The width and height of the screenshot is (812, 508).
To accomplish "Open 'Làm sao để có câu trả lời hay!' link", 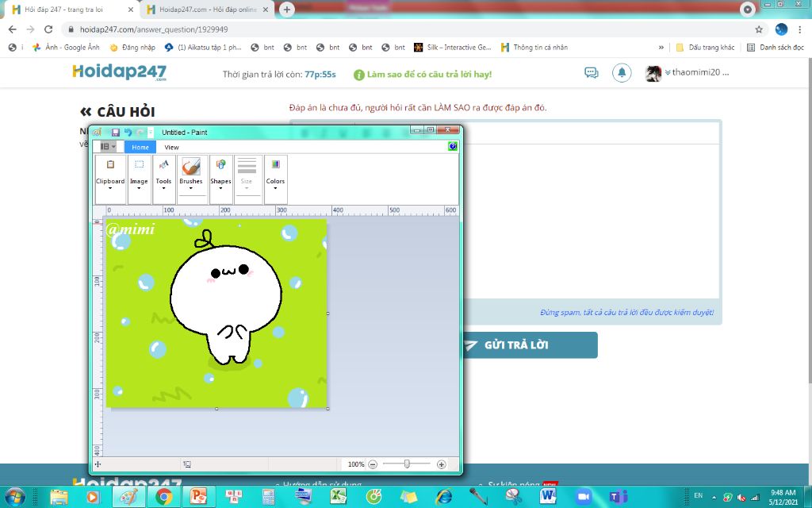I will (x=423, y=74).
